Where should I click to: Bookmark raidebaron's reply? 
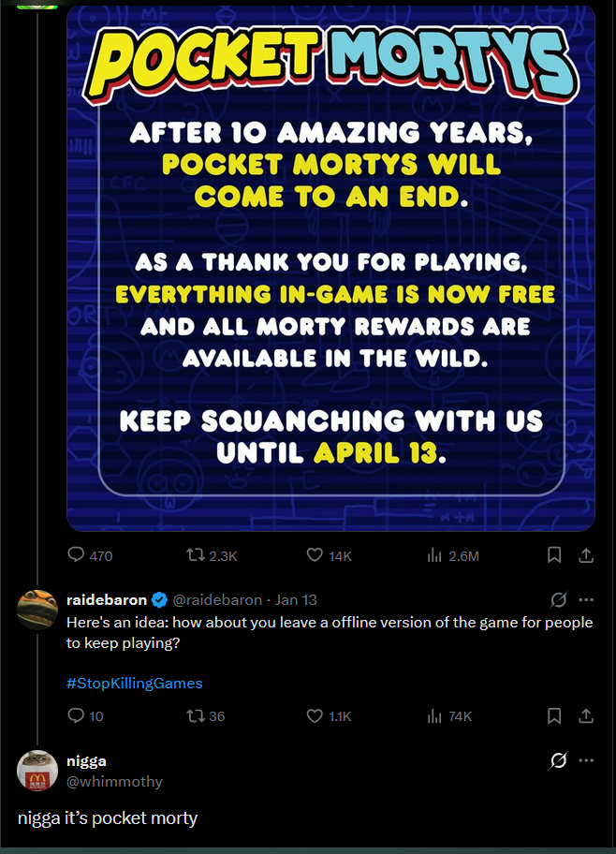(x=554, y=715)
